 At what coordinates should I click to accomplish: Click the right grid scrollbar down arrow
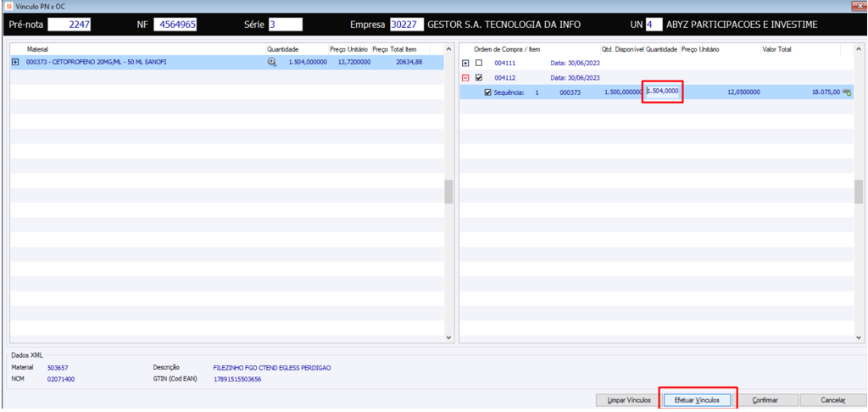click(x=859, y=337)
